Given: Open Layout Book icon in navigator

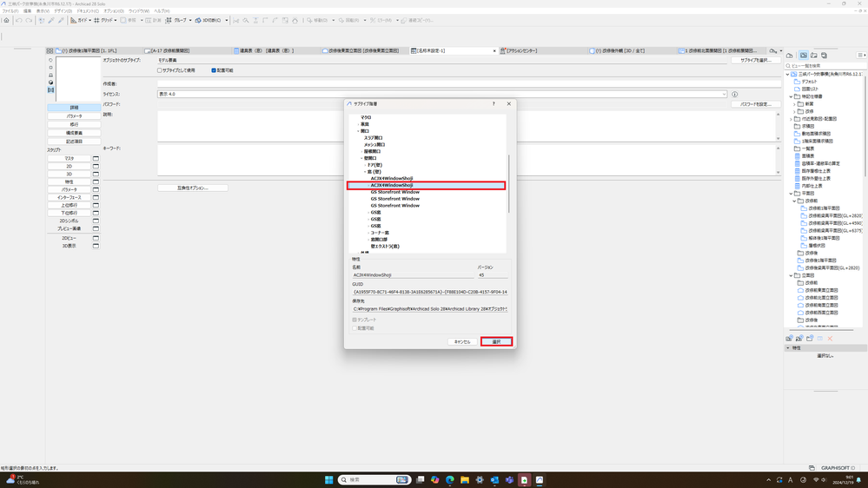Looking at the screenshot, I should [x=814, y=56].
